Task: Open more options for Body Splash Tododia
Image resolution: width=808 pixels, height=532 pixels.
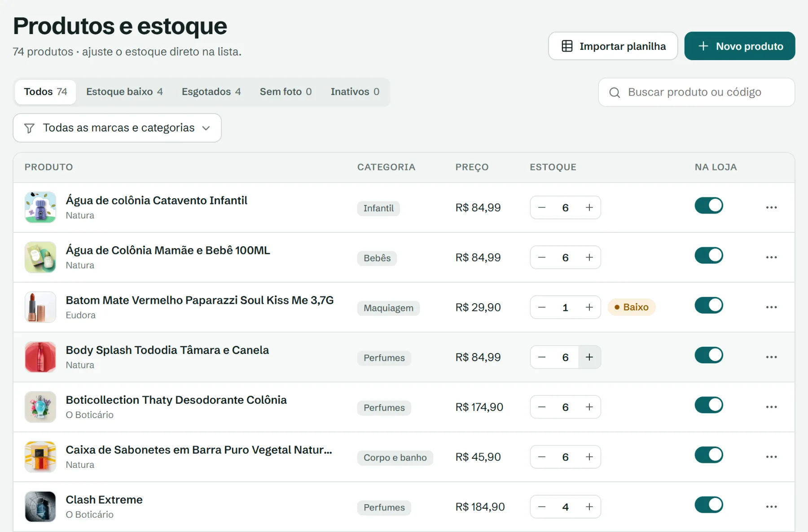Action: pyautogui.click(x=771, y=357)
